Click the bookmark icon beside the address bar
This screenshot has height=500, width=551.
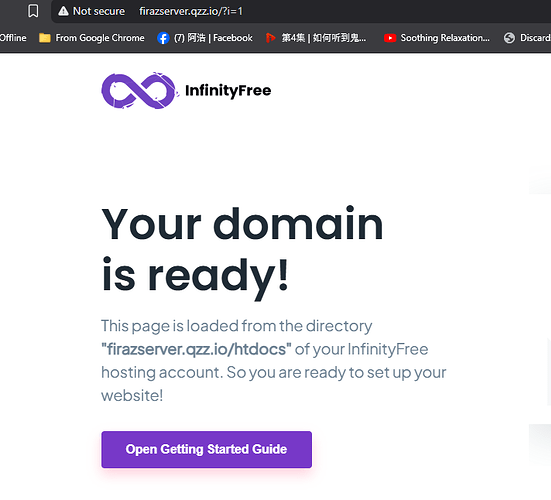click(33, 11)
